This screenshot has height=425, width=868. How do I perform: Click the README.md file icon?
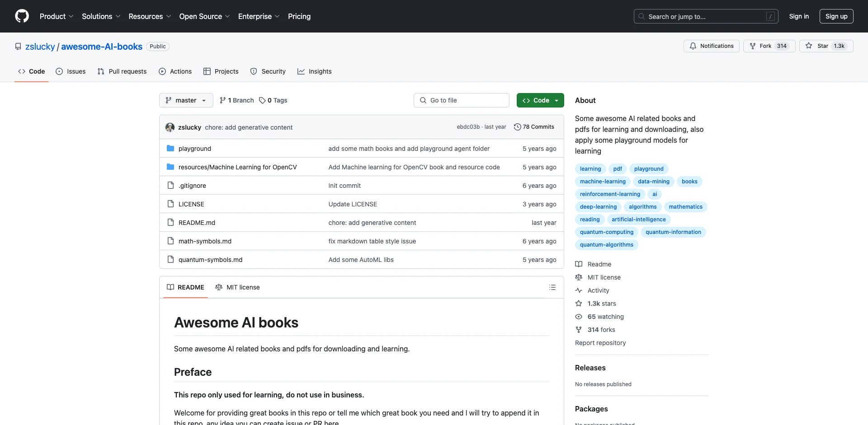170,223
